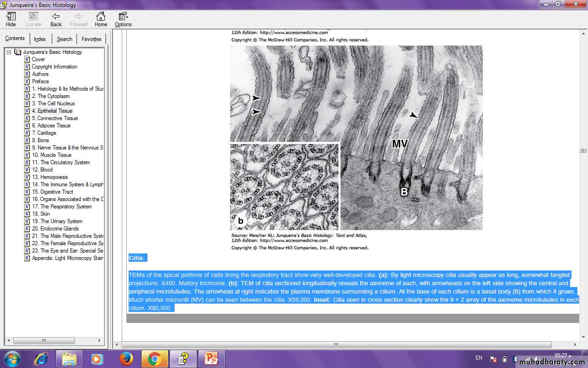Go to Home page icon
Image resolution: width=588 pixels, height=368 pixels.
(101, 19)
